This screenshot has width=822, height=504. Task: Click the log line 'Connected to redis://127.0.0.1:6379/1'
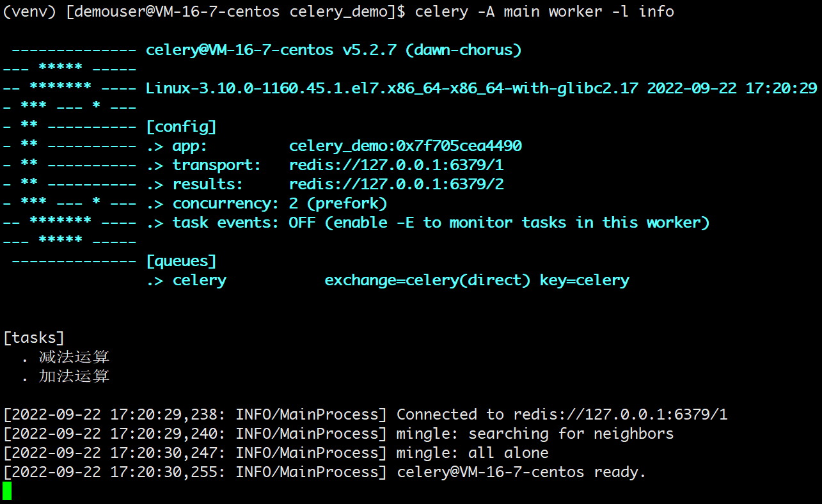(x=562, y=414)
